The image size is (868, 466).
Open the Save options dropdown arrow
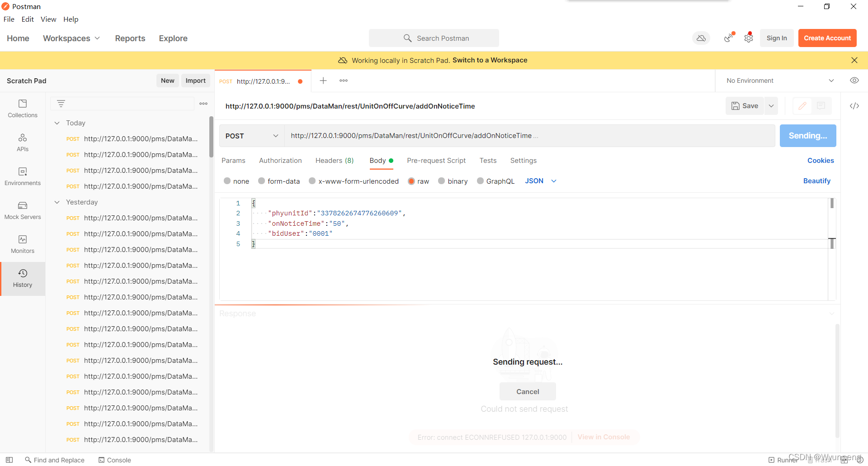click(x=771, y=106)
